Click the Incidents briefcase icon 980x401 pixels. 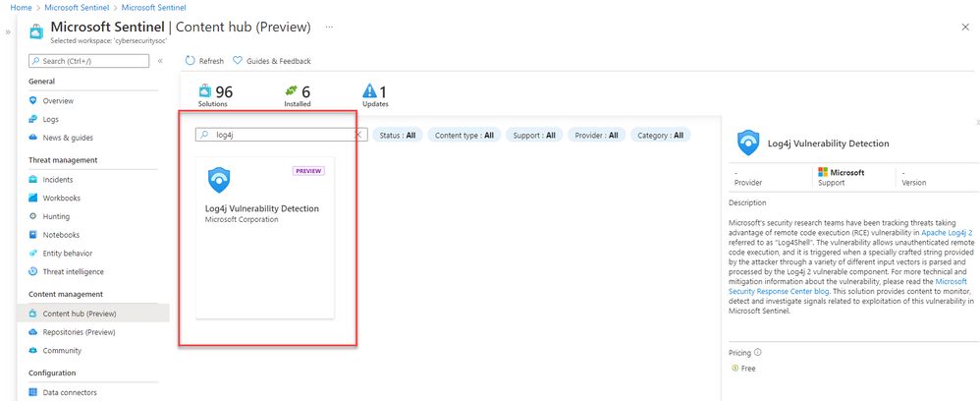pos(33,180)
